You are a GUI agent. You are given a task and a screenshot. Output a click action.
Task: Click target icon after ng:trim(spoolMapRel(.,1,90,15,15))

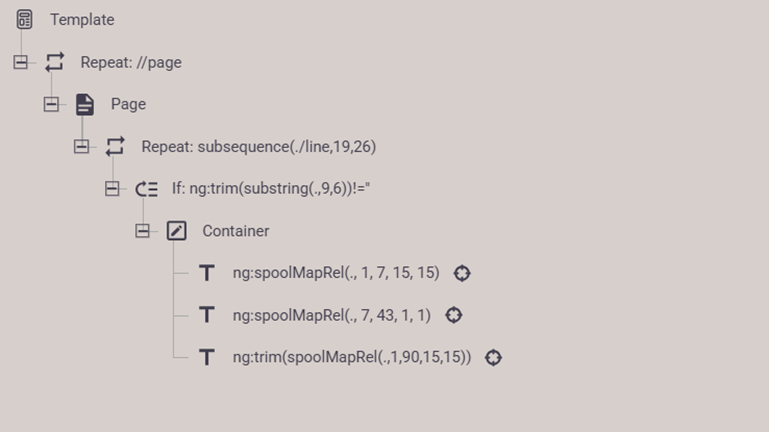click(493, 357)
